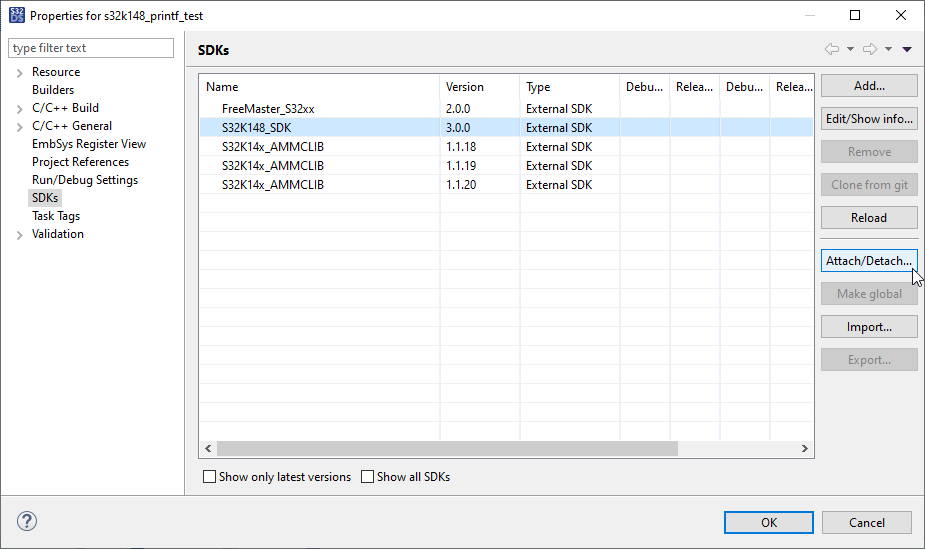This screenshot has height=549, width=925.
Task: Select S32K14x_AMMCLIB version 1.1.19 row
Action: point(506,166)
